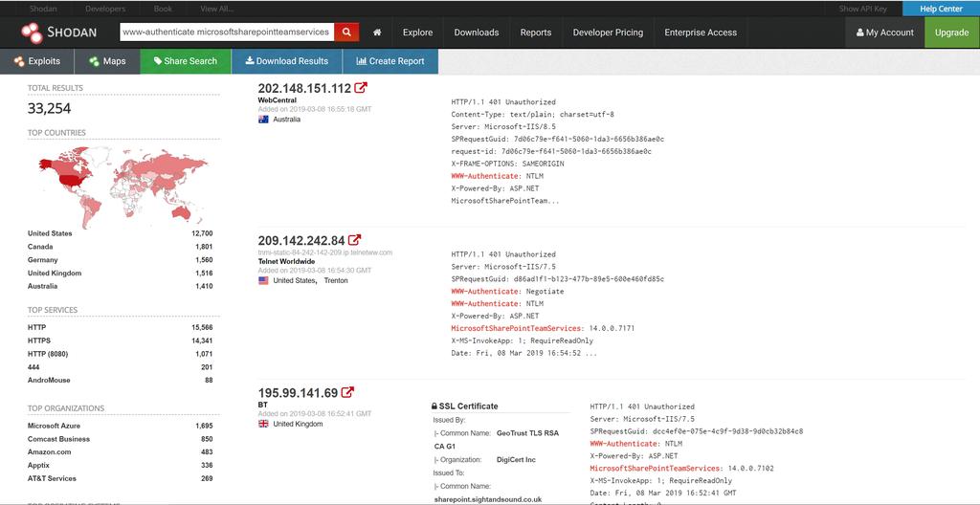The width and height of the screenshot is (980, 505).
Task: Click the United States flag icon
Action: (263, 280)
